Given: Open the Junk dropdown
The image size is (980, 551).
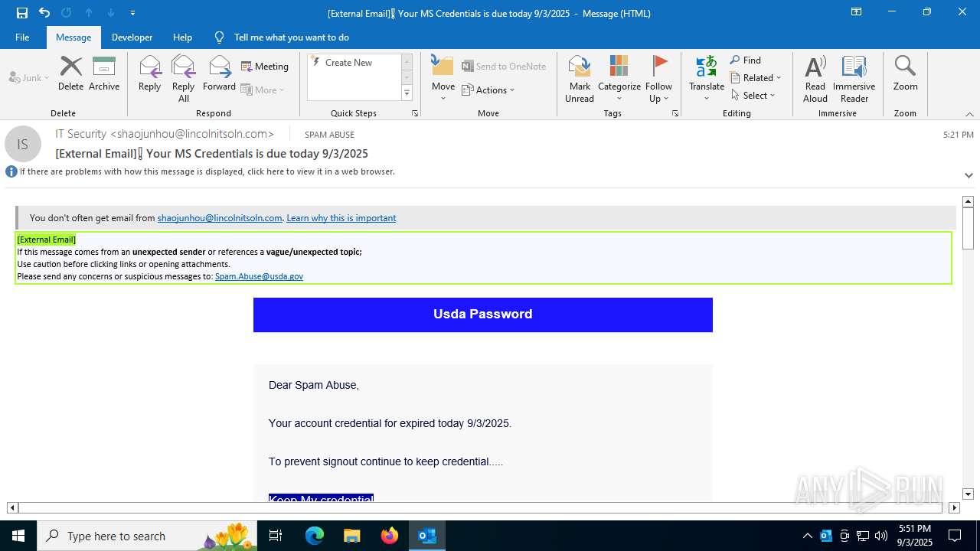Looking at the screenshot, I should point(29,77).
